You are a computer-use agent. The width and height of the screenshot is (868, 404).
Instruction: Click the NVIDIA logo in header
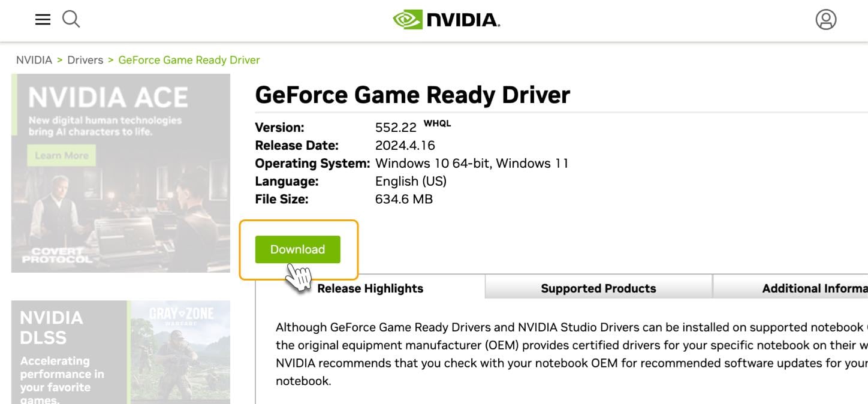[x=446, y=20]
